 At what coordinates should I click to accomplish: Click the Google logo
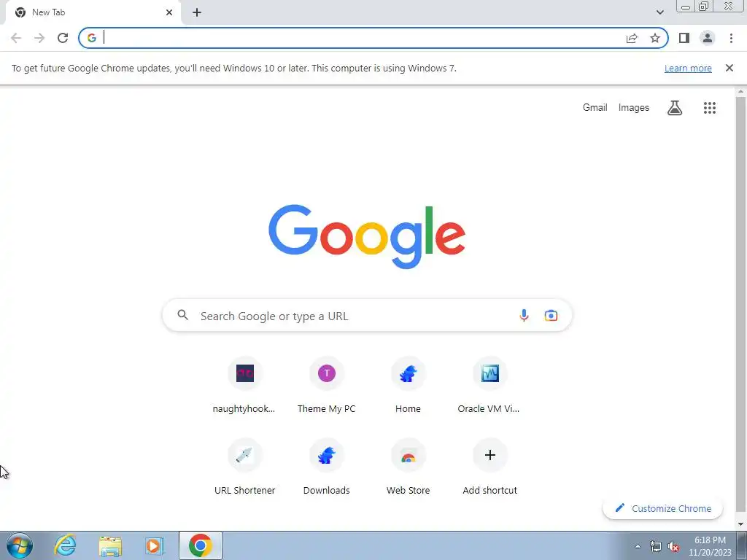pyautogui.click(x=367, y=237)
